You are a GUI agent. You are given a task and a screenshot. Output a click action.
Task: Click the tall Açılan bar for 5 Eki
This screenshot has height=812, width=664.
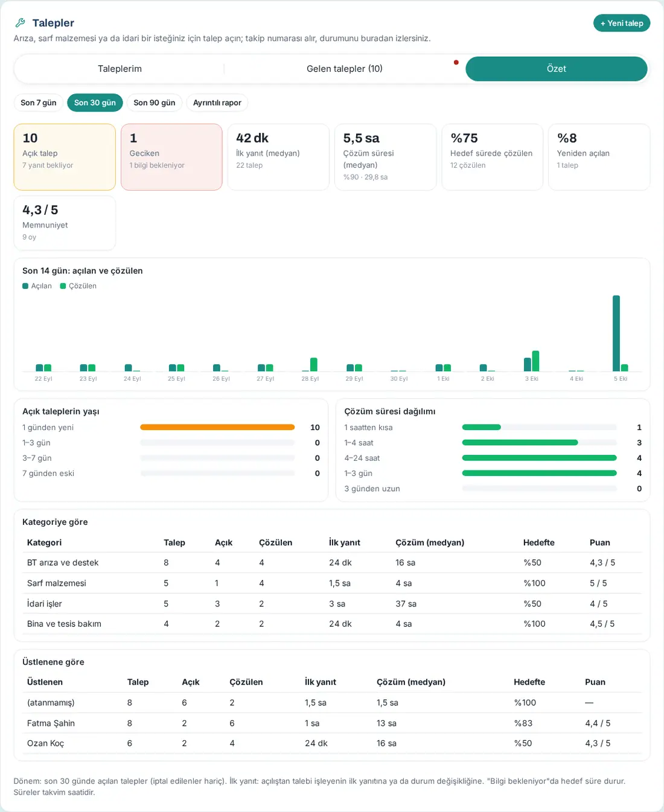pos(616,333)
